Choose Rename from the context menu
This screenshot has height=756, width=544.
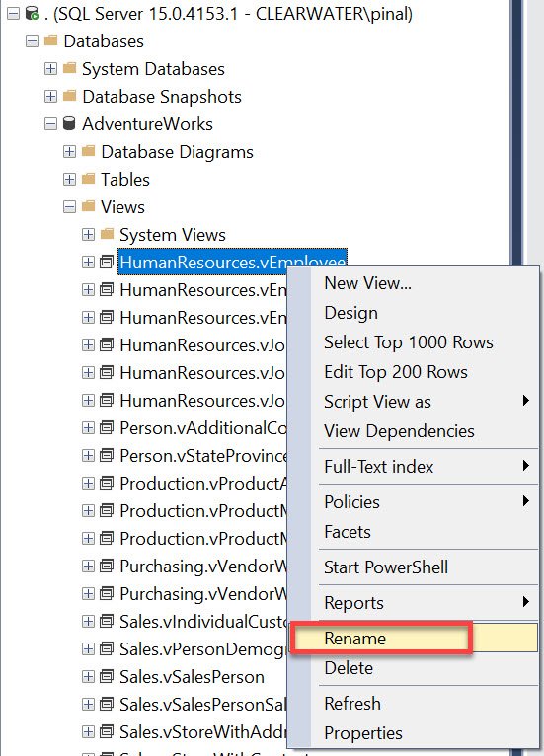(414, 638)
